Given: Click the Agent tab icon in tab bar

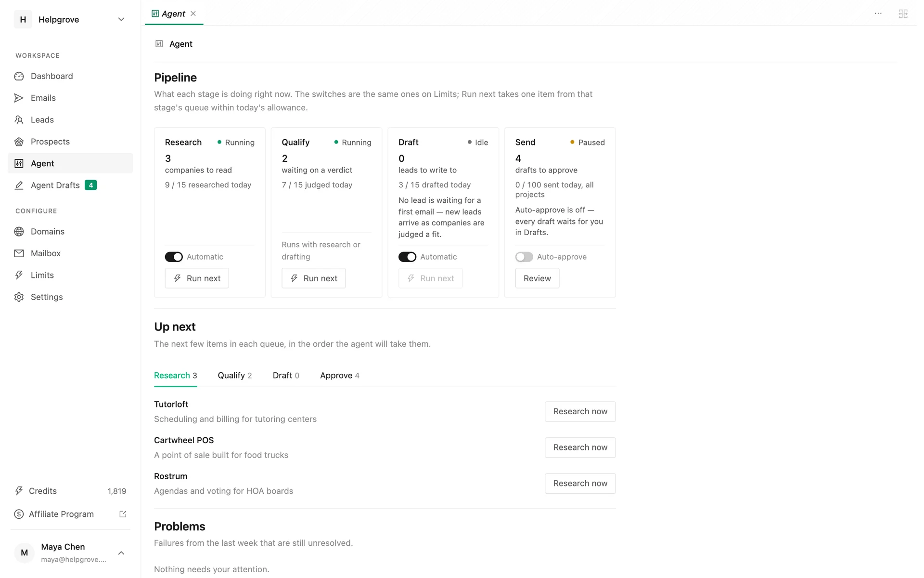Looking at the screenshot, I should click(155, 13).
